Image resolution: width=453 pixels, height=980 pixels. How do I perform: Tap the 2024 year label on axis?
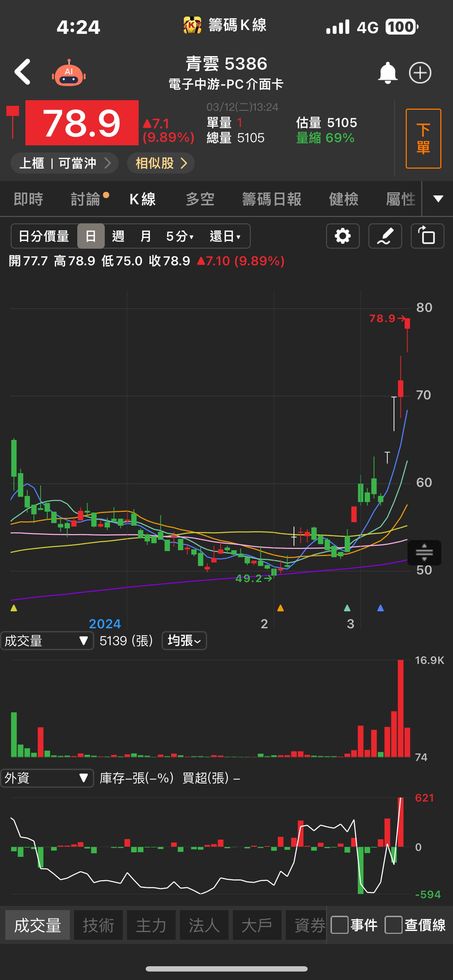pos(104,624)
